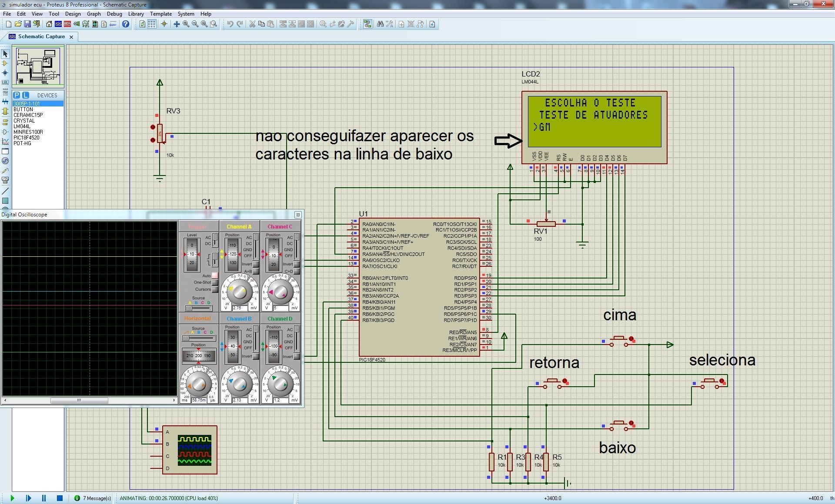This screenshot has width=835, height=504.
Task: Click the Stop simulation button
Action: tap(60, 498)
